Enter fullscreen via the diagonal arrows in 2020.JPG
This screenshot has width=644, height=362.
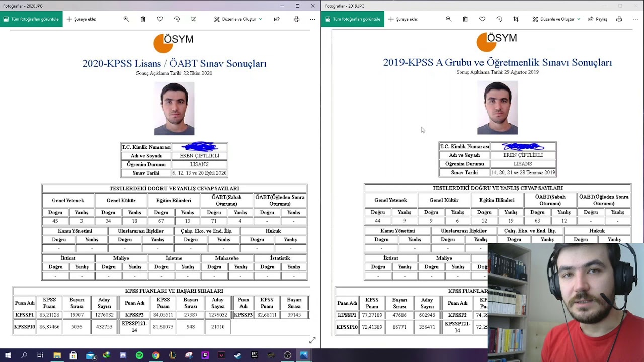[312, 340]
